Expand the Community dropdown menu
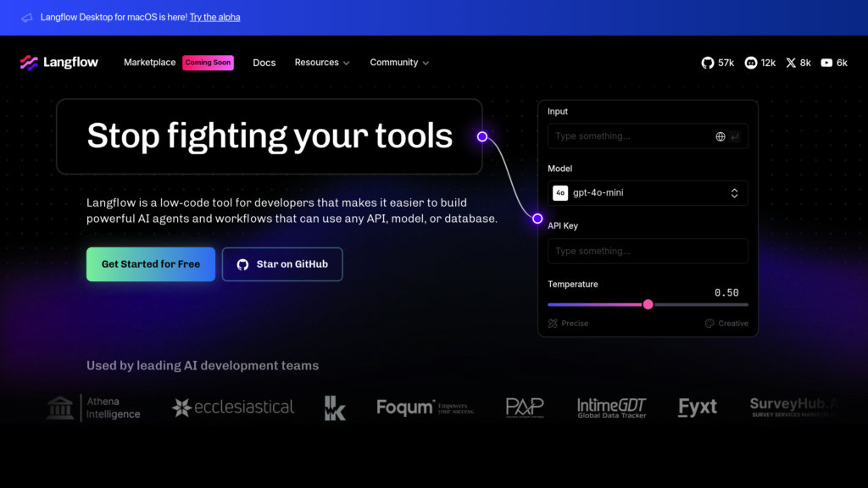This screenshot has width=868, height=488. 399,63
